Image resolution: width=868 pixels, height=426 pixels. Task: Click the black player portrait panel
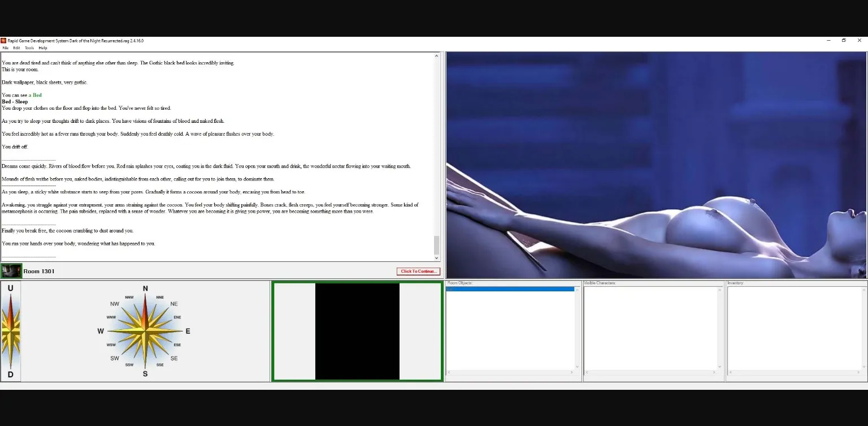[357, 331]
